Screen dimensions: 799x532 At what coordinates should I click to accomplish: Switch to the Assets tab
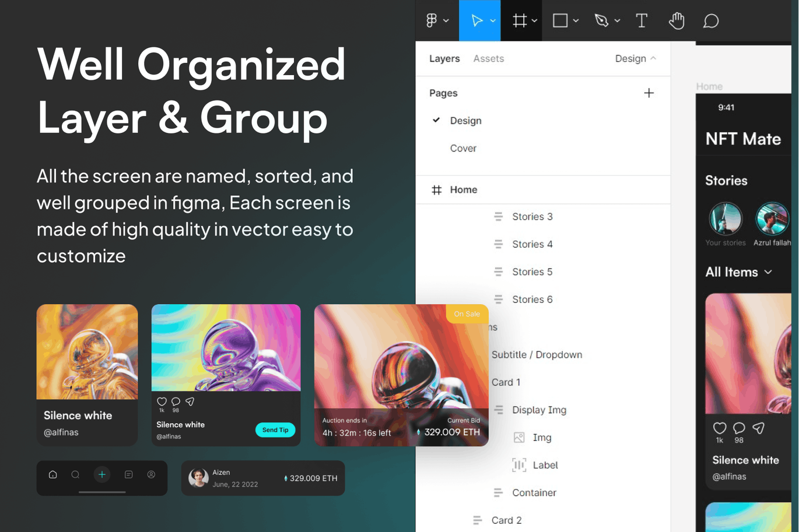[x=488, y=58]
